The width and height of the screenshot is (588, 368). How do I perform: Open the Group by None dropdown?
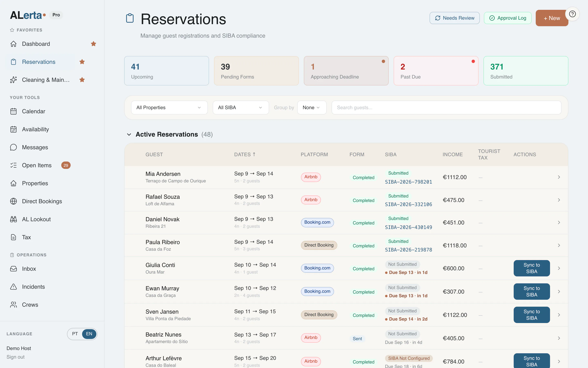[312, 108]
